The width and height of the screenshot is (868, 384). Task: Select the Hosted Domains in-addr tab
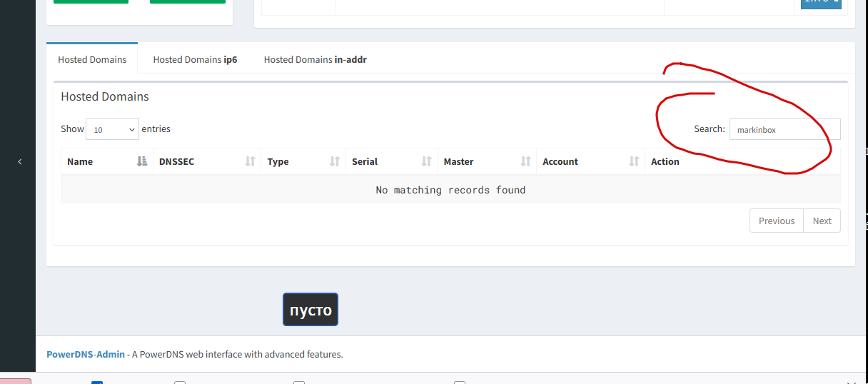315,60
